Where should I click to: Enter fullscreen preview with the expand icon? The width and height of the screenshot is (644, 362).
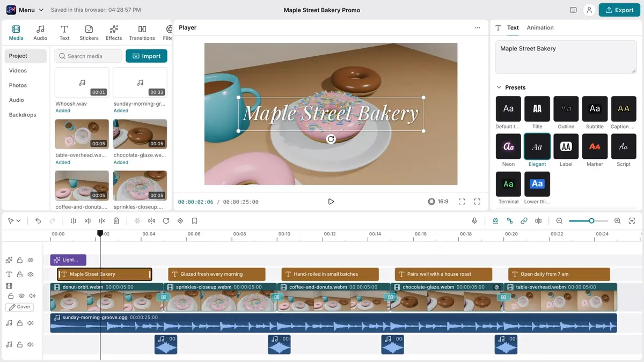click(x=477, y=202)
